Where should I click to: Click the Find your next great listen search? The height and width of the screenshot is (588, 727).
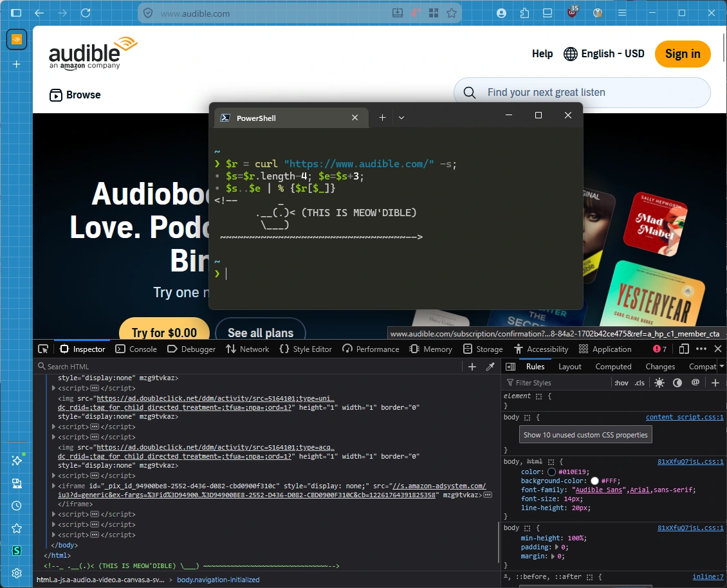582,92
